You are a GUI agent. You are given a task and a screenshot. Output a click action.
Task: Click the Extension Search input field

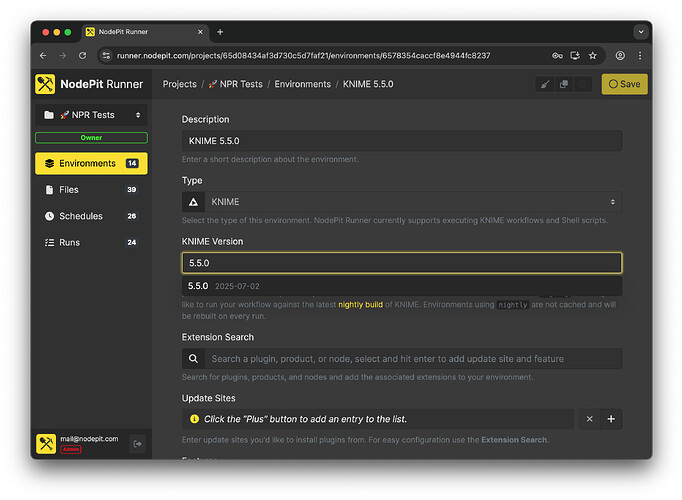(413, 359)
